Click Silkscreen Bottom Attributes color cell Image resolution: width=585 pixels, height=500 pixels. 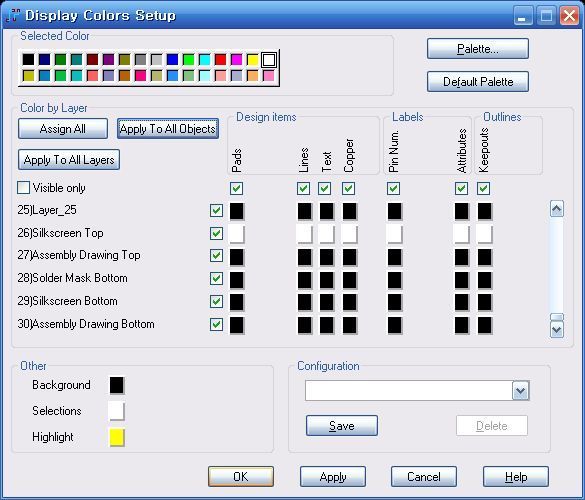click(x=462, y=303)
